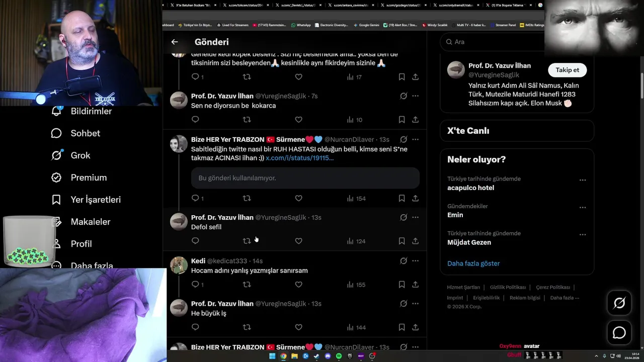View analytics showing 154 views
644x362 pixels.
(356, 198)
